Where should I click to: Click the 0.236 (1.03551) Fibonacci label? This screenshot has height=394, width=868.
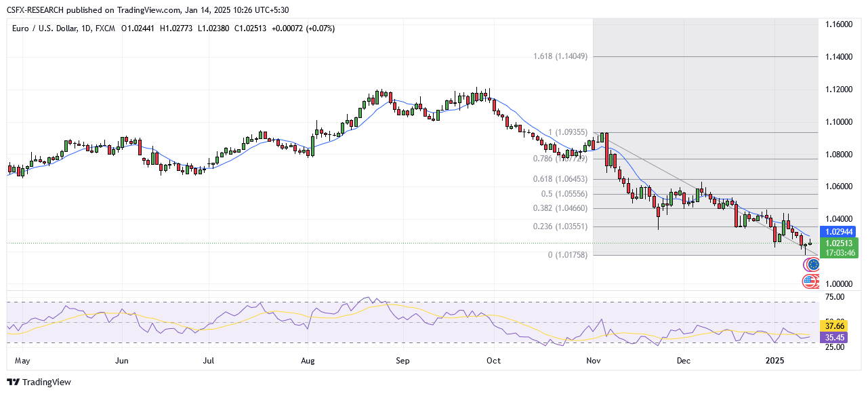coord(560,226)
